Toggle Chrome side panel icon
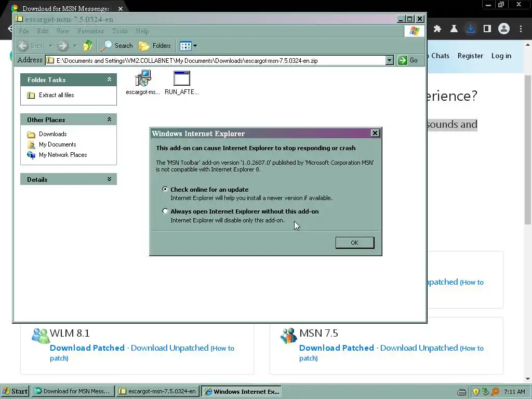532x399 pixels. pos(487,29)
